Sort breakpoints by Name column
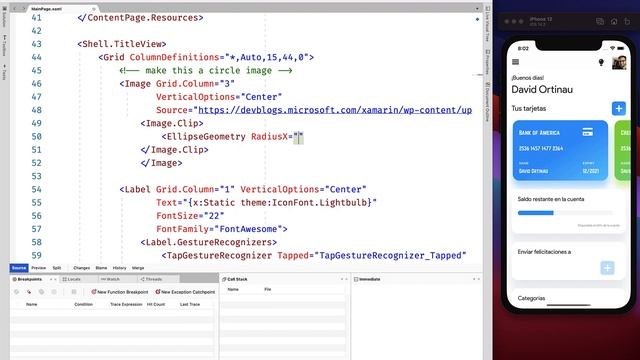The height and width of the screenshot is (360, 640). (31, 304)
